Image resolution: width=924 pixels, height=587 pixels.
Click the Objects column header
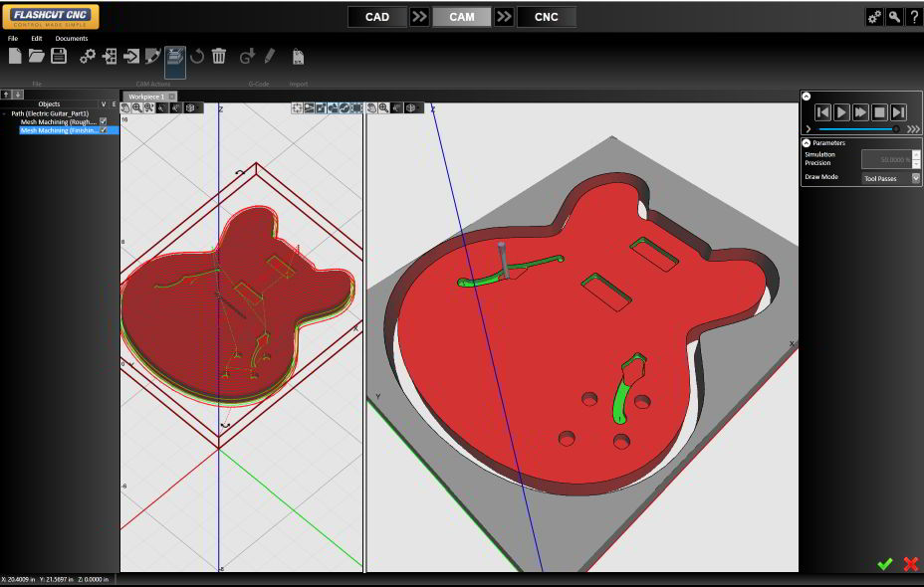pos(49,104)
